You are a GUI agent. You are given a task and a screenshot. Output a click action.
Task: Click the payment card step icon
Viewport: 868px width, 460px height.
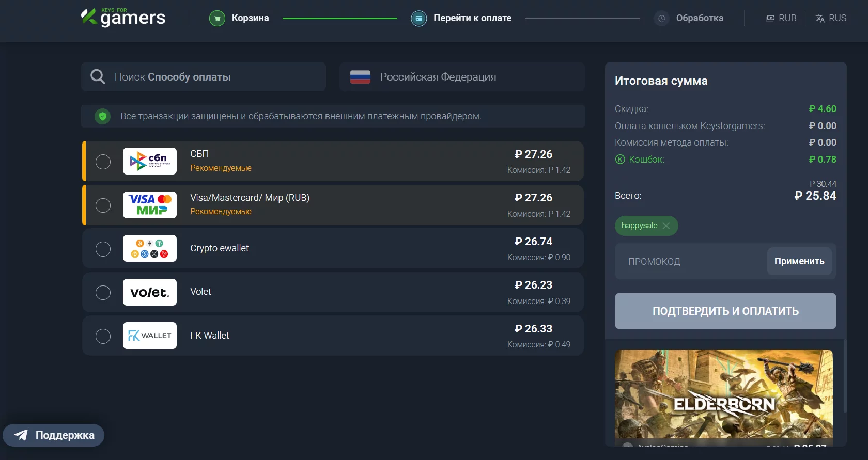point(419,19)
